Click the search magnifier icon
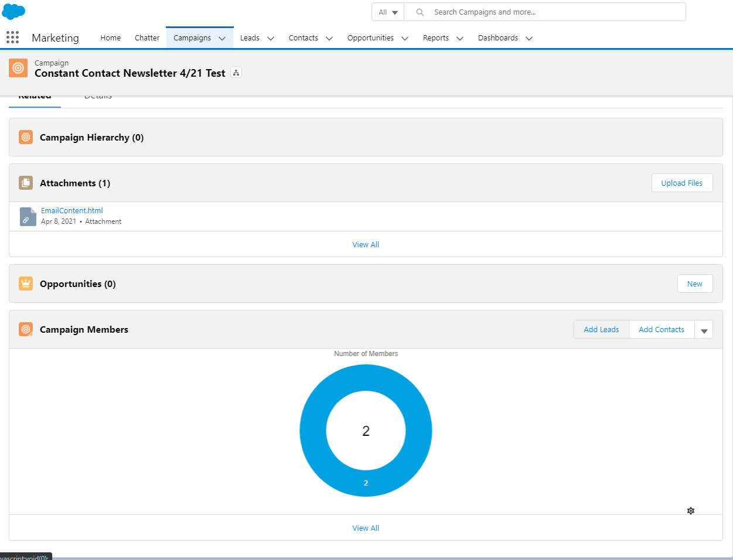 [420, 12]
